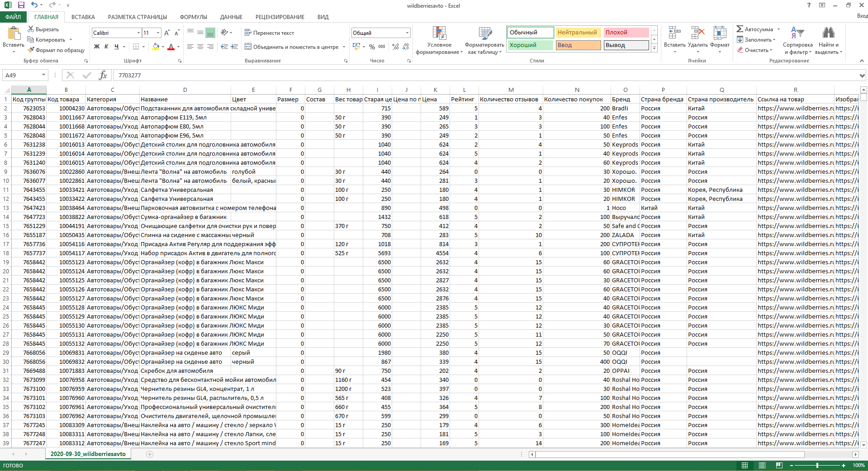
Task: Collapse the ribbon
Action: [862, 61]
